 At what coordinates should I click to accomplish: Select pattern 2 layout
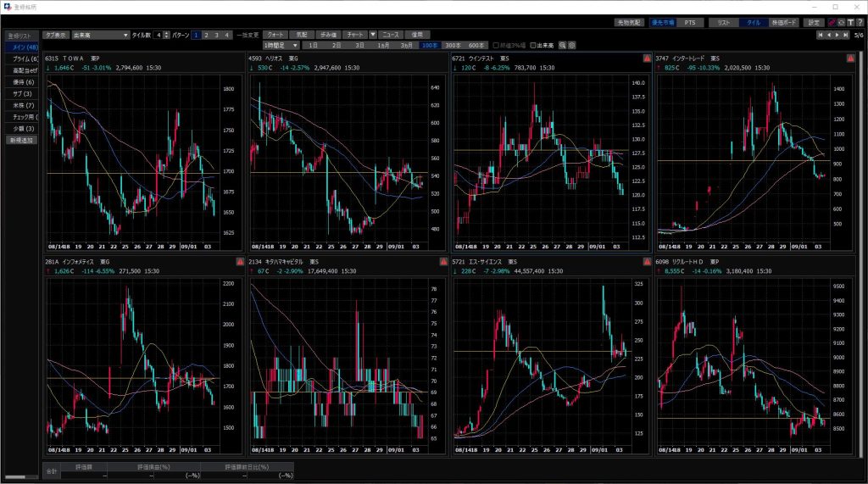coord(206,35)
